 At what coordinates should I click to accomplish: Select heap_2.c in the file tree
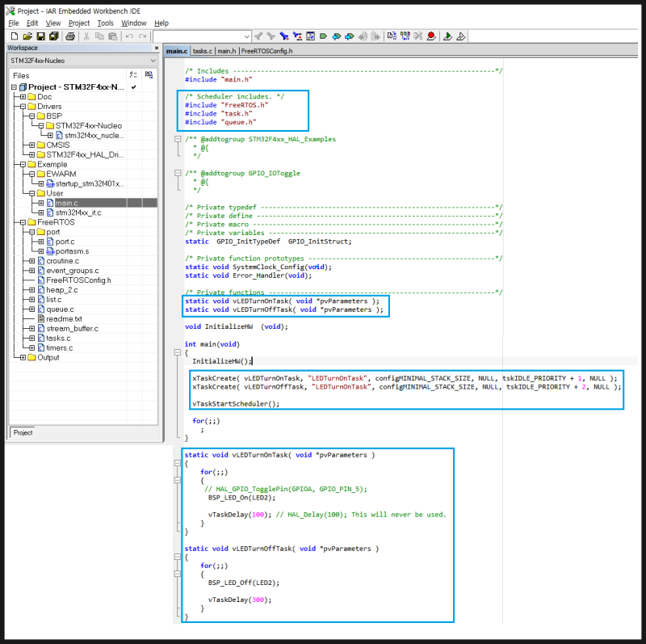tap(62, 290)
